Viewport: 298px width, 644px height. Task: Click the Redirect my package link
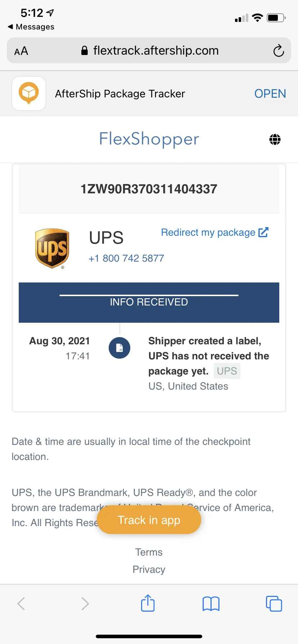coord(215,233)
